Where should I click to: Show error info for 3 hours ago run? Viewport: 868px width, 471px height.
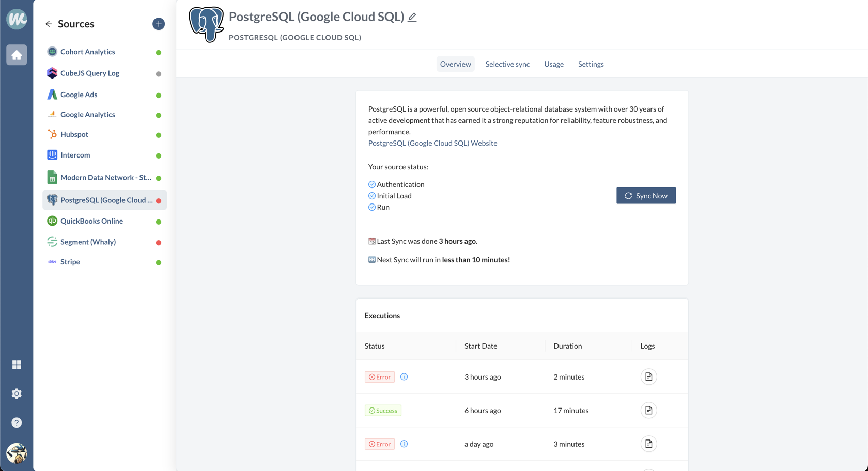click(404, 376)
